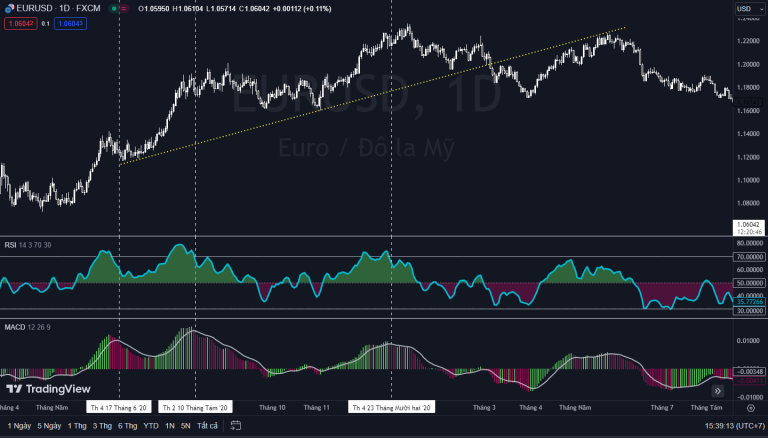
Task: Click the RSI indicator legend label
Action: pos(13,244)
